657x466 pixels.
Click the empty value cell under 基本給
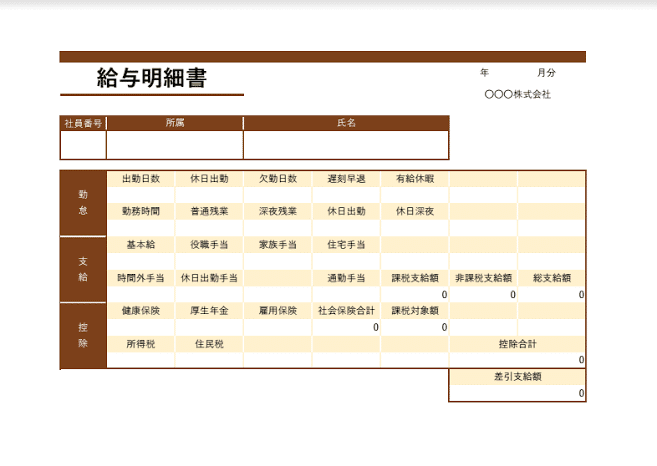[x=141, y=261]
